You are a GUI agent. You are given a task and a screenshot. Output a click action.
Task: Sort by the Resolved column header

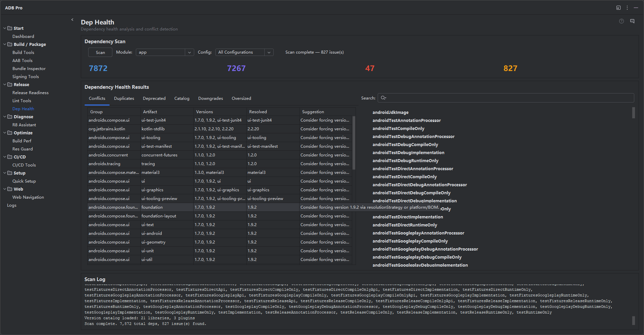coord(273,112)
